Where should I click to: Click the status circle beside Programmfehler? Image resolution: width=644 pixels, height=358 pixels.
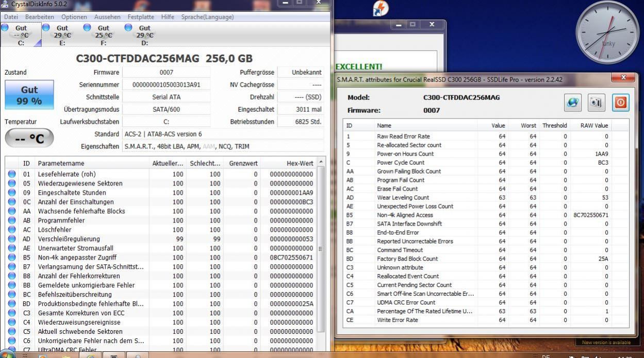(12, 220)
